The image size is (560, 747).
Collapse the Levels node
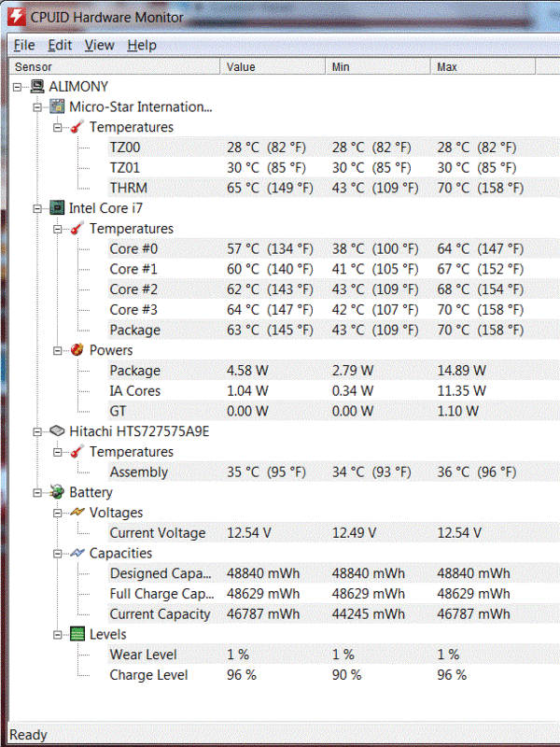coord(57,635)
